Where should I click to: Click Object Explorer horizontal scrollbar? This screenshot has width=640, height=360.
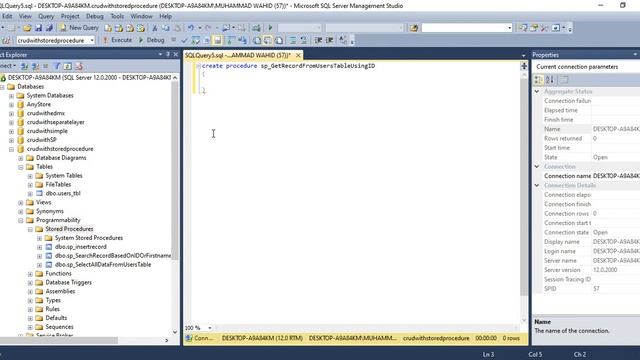point(59,340)
